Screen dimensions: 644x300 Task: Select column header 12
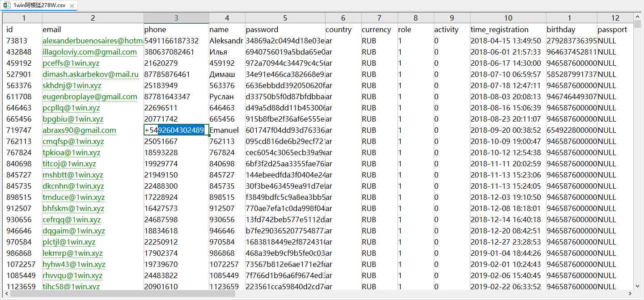[615, 18]
